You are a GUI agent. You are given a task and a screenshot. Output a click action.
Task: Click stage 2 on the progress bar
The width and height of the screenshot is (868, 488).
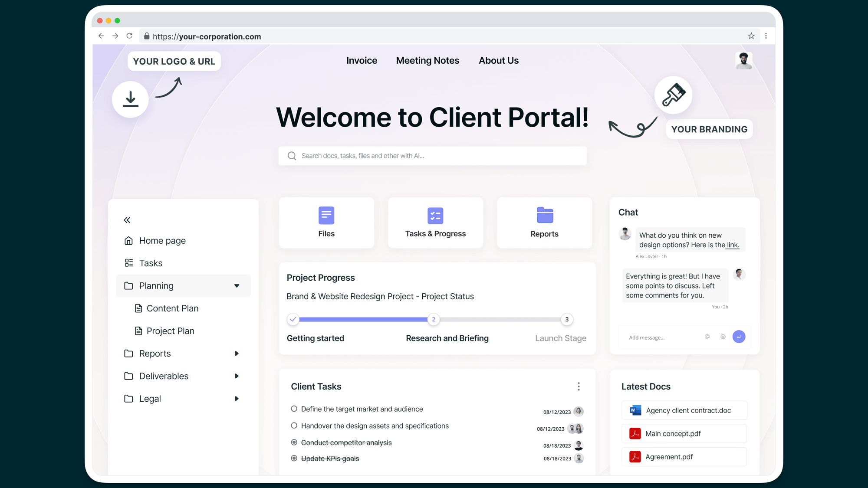click(x=434, y=319)
